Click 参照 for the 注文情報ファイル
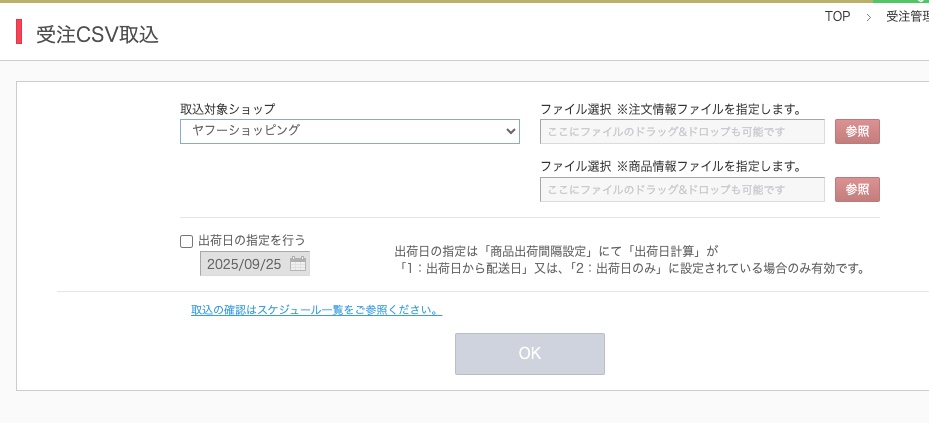This screenshot has height=423, width=929. [857, 132]
